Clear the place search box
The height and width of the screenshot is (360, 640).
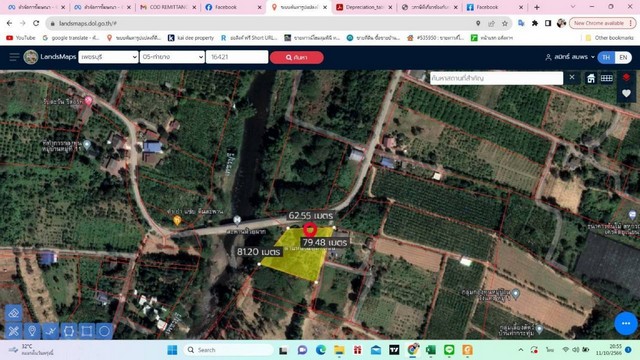tap(572, 77)
